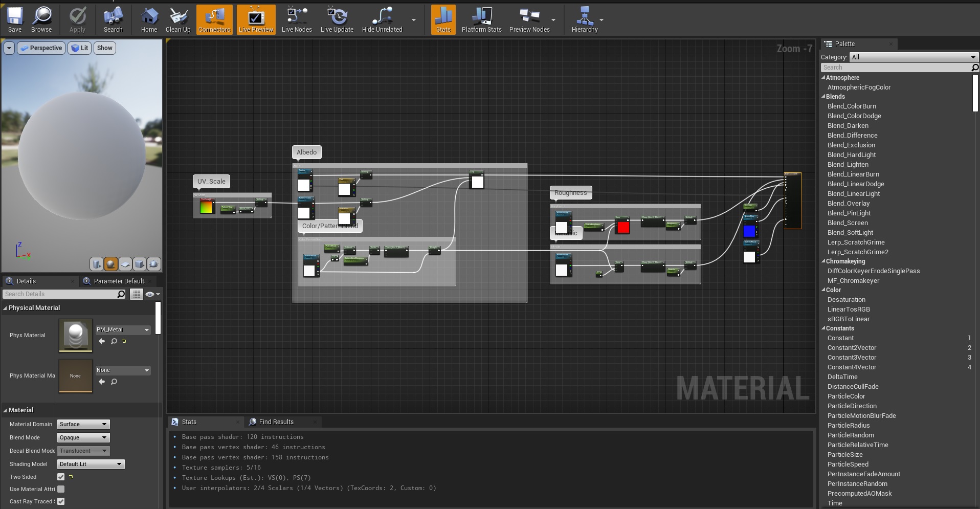This screenshot has width=980, height=509.
Task: Toggle the Two Sided checkbox
Action: click(x=61, y=477)
